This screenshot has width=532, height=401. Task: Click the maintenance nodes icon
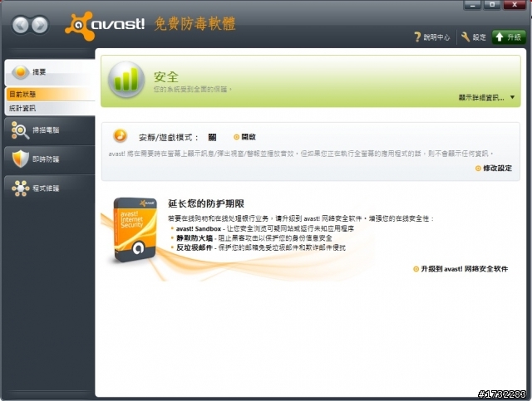coord(20,188)
